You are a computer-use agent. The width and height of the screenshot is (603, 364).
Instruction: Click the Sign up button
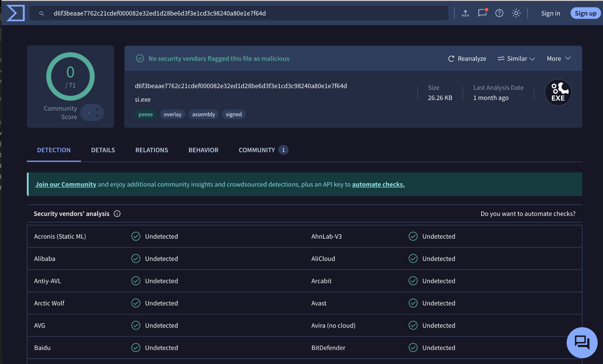(585, 13)
